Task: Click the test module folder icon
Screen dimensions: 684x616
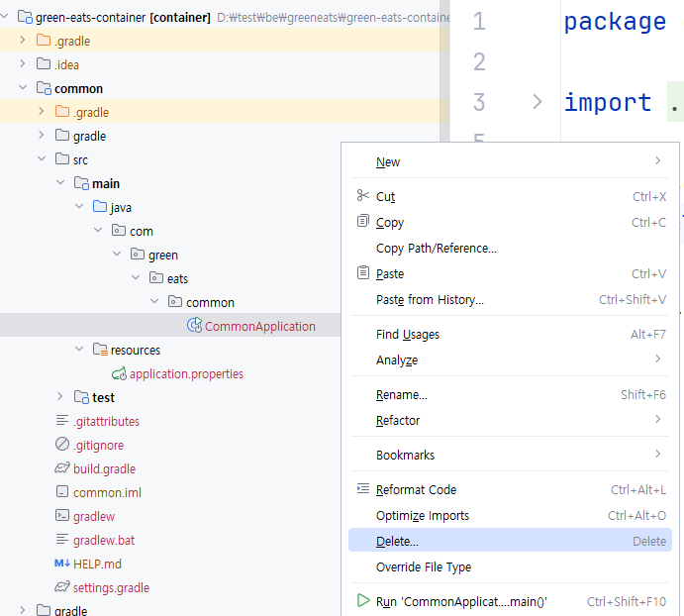Action: tap(81, 397)
